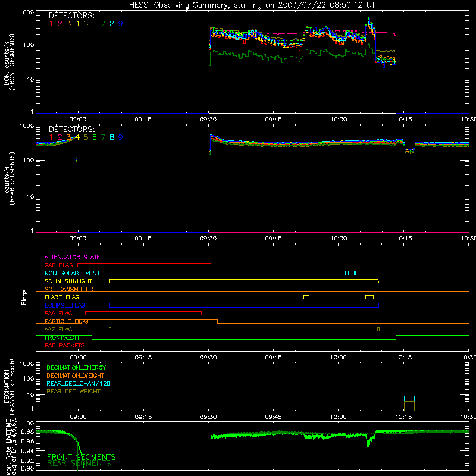Click the Flags vertical axis title
476x476 pixels.
pyautogui.click(x=24, y=297)
